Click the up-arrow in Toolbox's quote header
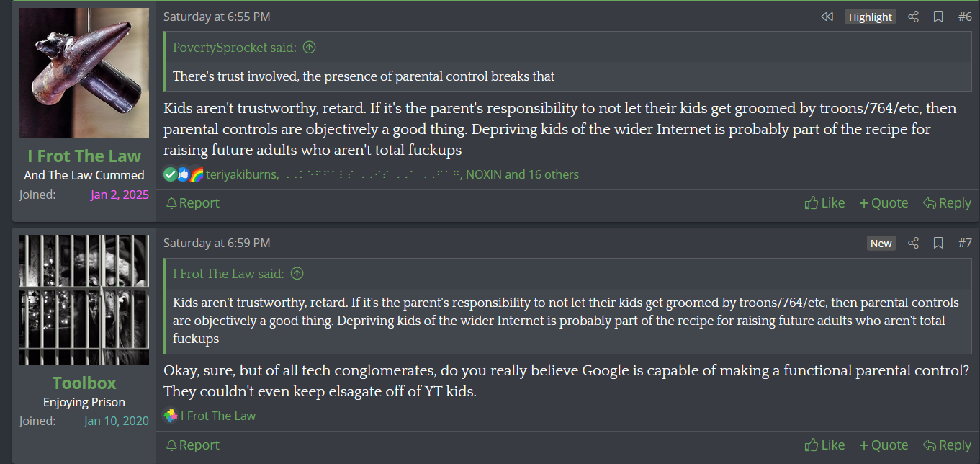Image resolution: width=980 pixels, height=464 pixels. 297,274
